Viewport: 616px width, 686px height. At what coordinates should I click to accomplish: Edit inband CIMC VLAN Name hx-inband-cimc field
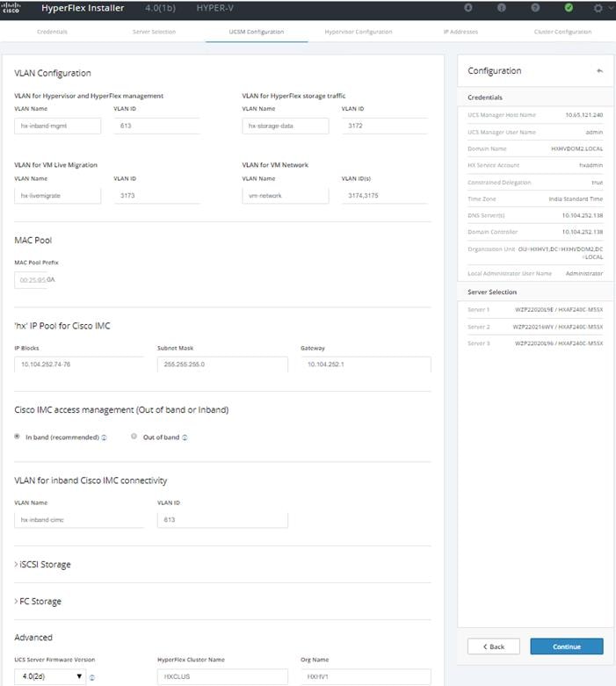(79, 520)
